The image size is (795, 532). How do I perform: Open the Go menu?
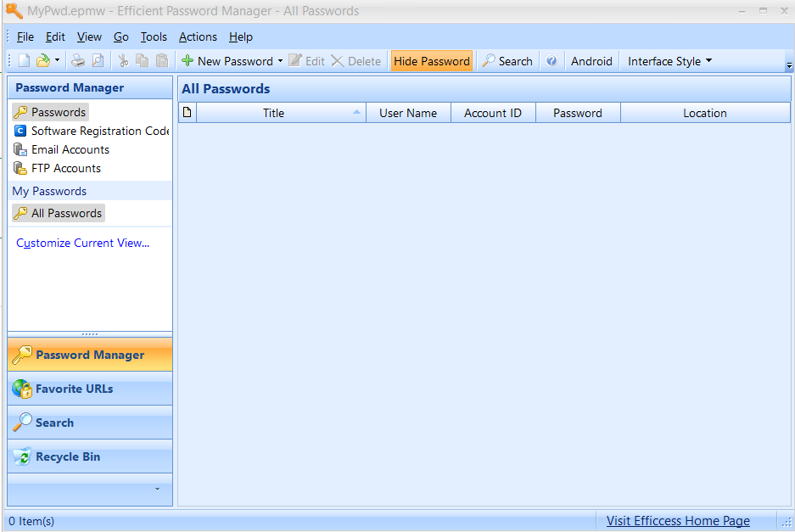[x=120, y=37]
